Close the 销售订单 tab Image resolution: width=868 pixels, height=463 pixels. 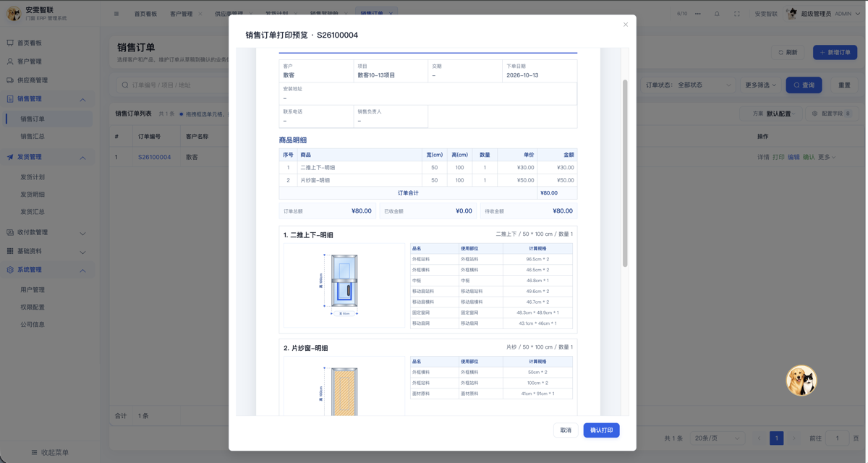391,14
